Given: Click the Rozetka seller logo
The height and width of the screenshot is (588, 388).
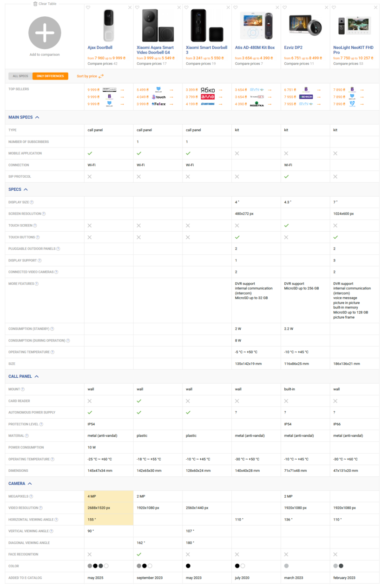Looking at the screenshot, I should [257, 104].
